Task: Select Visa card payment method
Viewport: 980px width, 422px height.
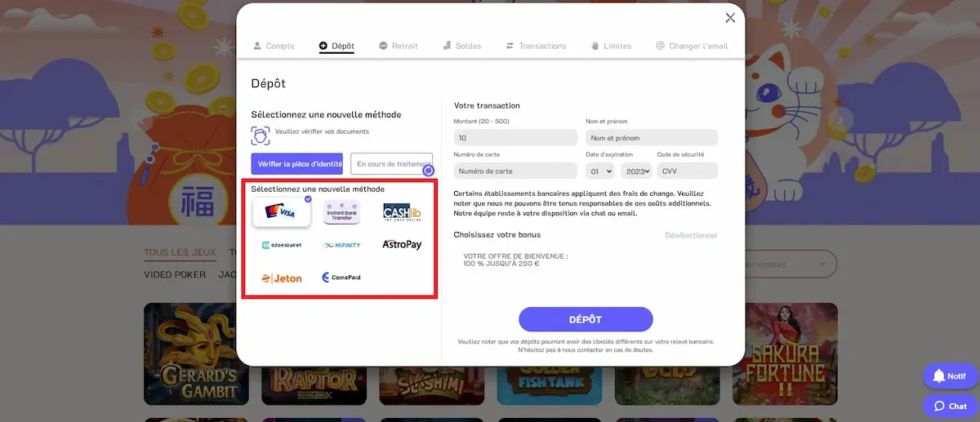Action: coord(281,212)
